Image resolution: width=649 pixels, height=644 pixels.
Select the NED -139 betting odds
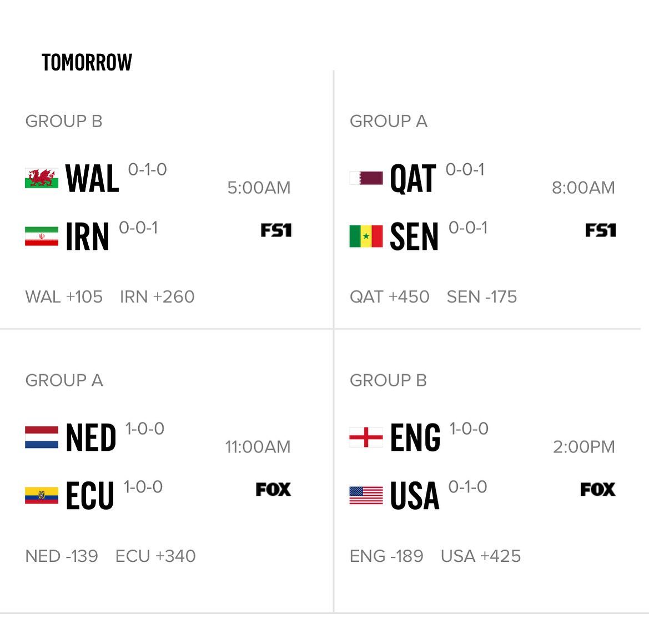pos(62,556)
